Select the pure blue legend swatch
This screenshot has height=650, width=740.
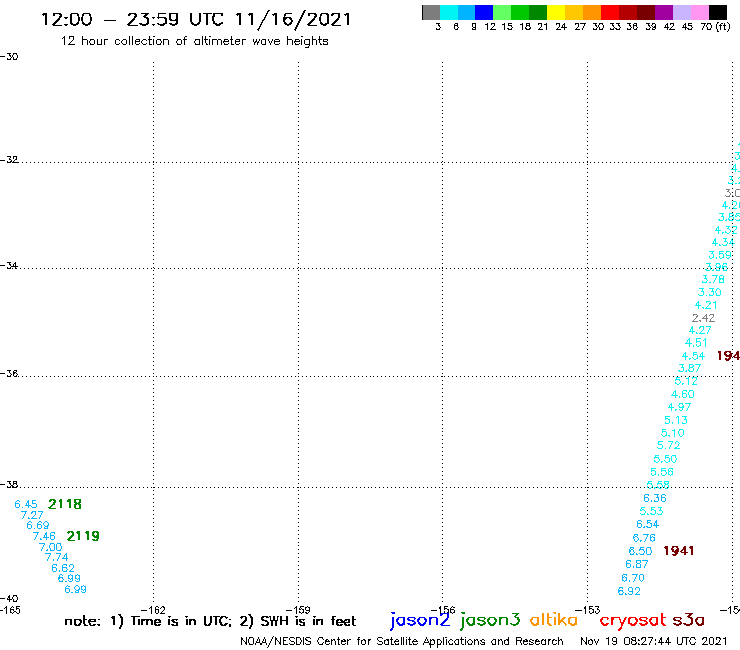[x=484, y=12]
